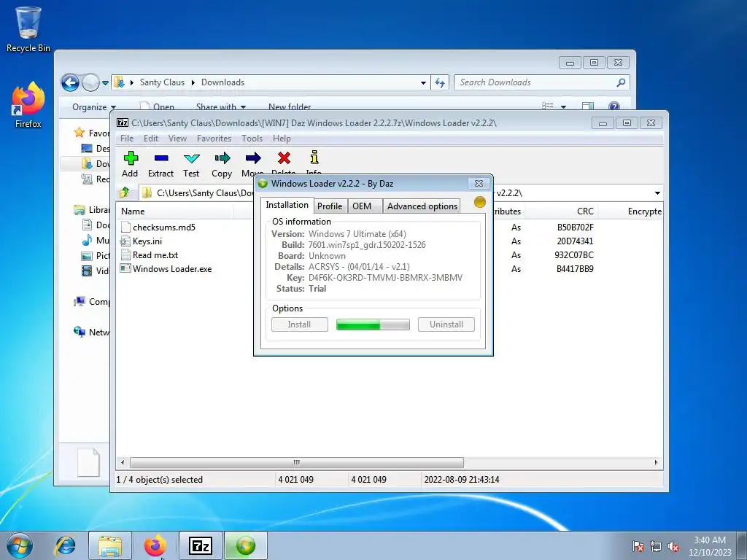
Task: Open Internet Explorer from the taskbar
Action: (x=65, y=545)
